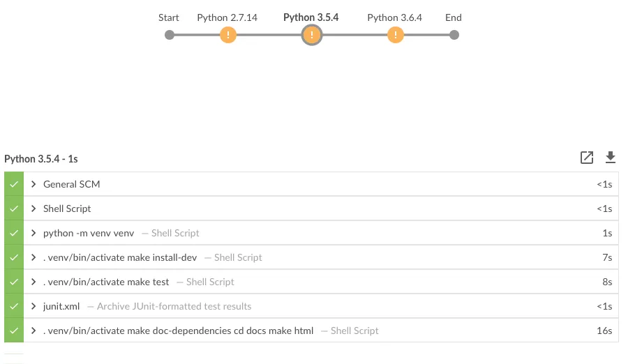Expand the first Shell Script step chevron
This screenshot has width=635, height=364.
33,208
